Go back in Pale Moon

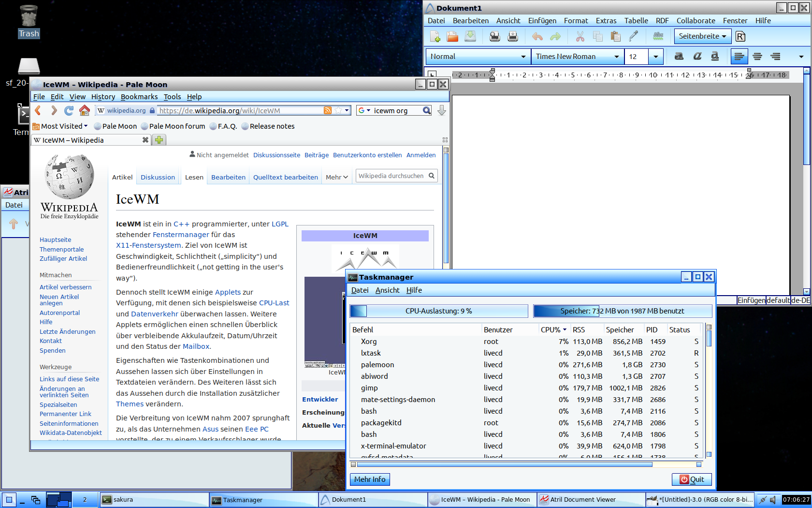pyautogui.click(x=38, y=111)
